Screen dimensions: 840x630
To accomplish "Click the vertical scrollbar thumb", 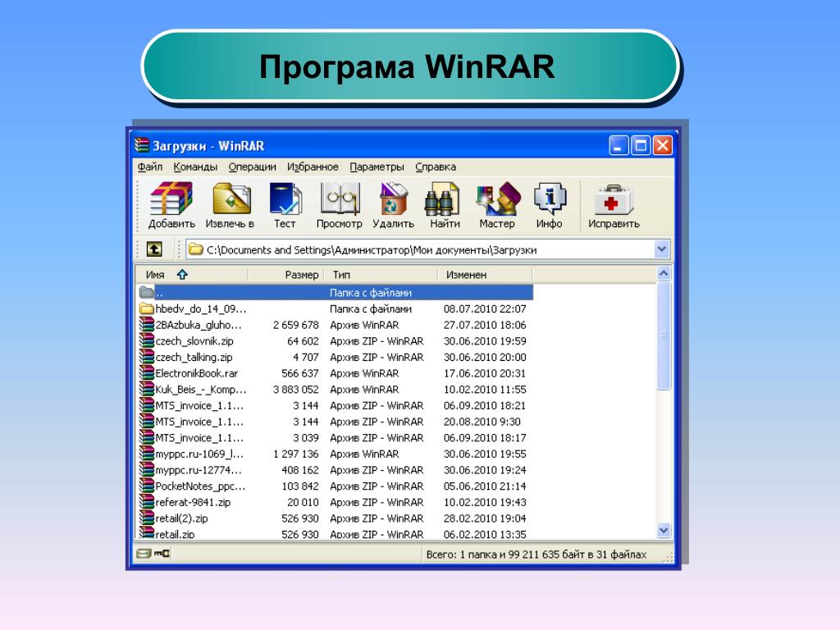I will pos(663,336).
